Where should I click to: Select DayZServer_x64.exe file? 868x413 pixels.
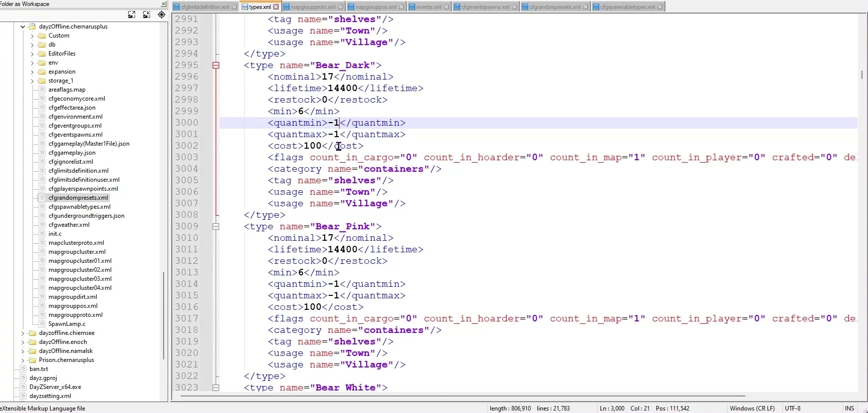(x=55, y=387)
